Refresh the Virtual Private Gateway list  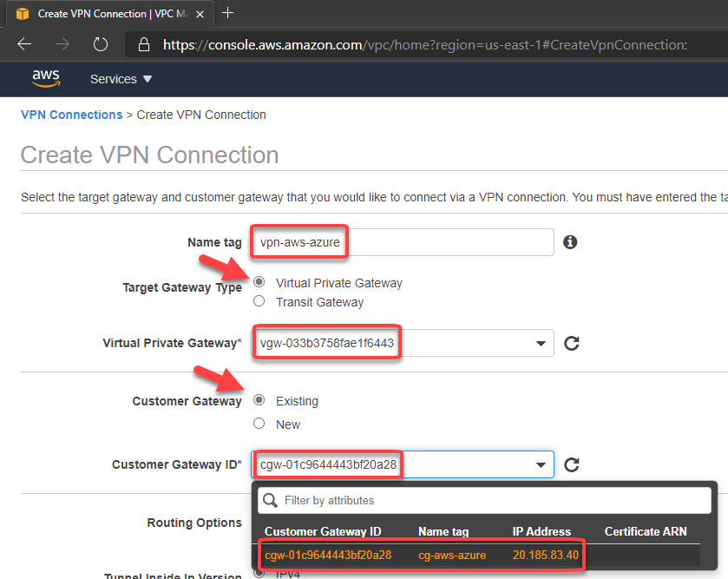(572, 343)
